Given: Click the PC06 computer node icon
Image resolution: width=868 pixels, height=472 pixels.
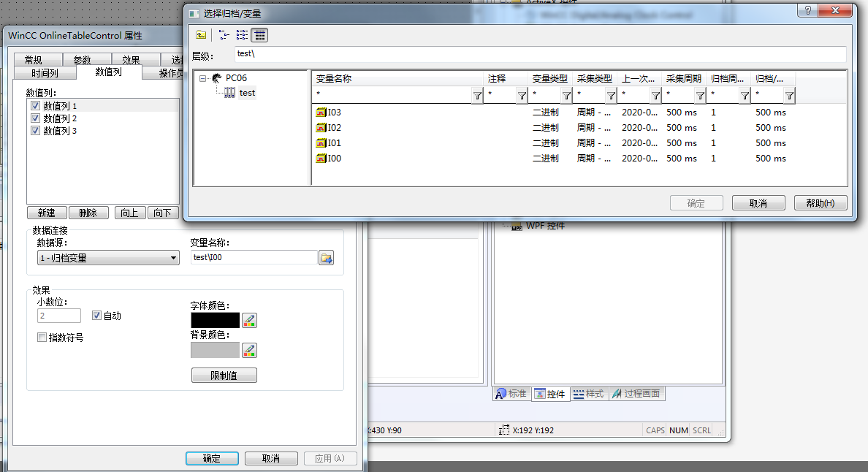Looking at the screenshot, I should (217, 78).
